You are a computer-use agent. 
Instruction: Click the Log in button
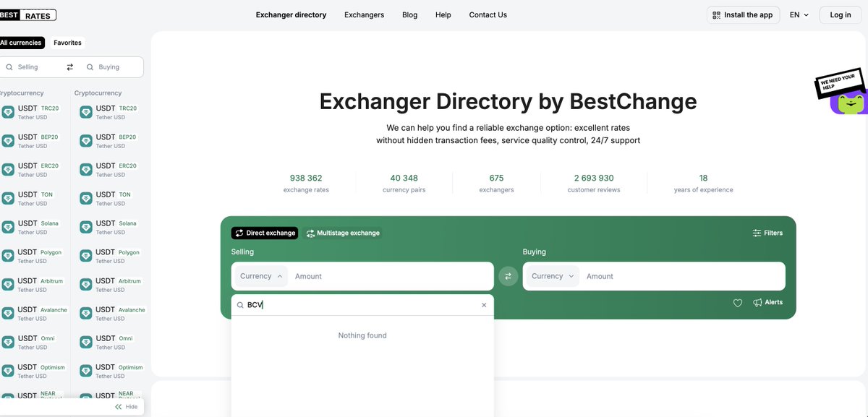(x=841, y=14)
